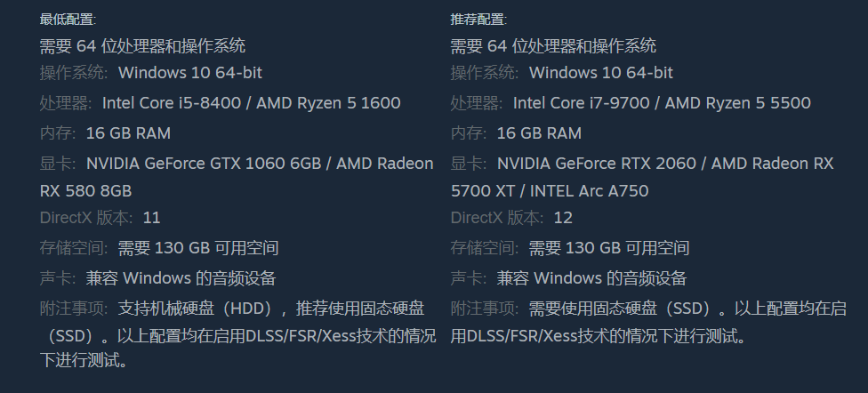Click the RX 580 8GB line
The height and width of the screenshot is (393, 868).
(x=85, y=191)
